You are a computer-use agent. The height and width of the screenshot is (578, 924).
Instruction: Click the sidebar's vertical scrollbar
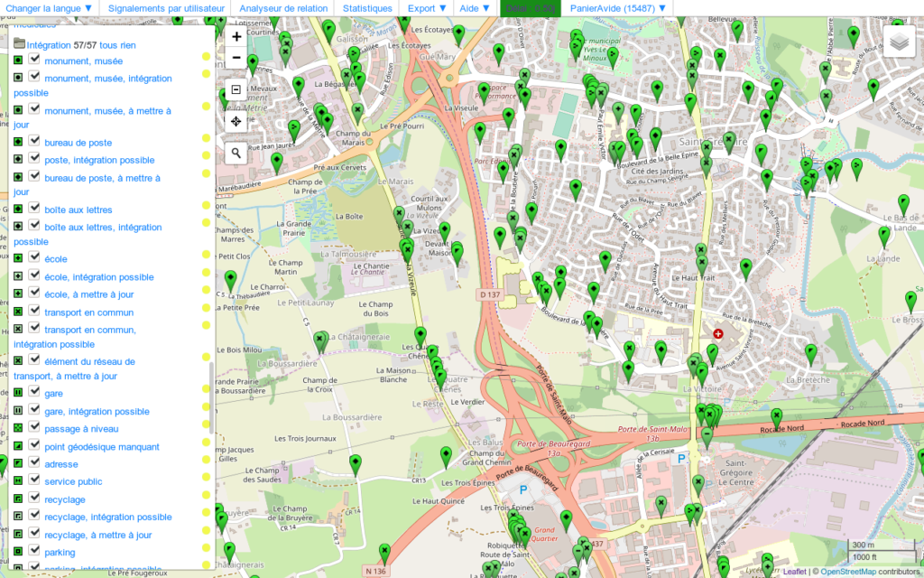click(212, 397)
